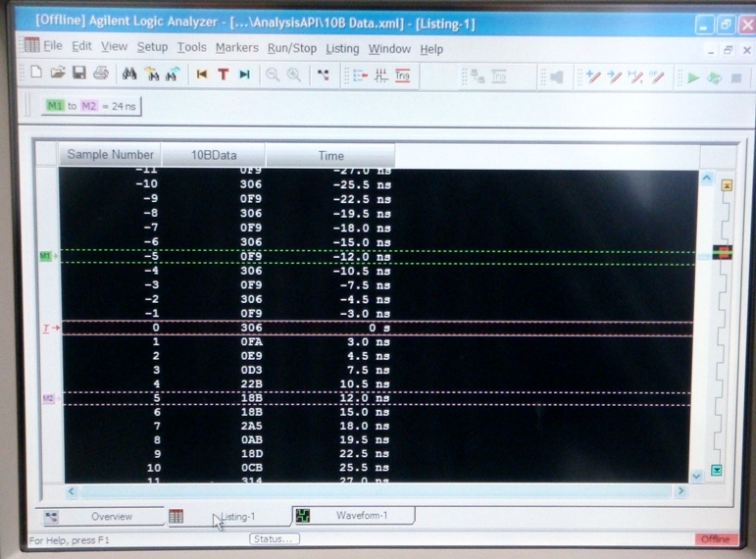756x559 pixels.
Task: Click the red position indicator in overview strip
Action: click(x=723, y=252)
